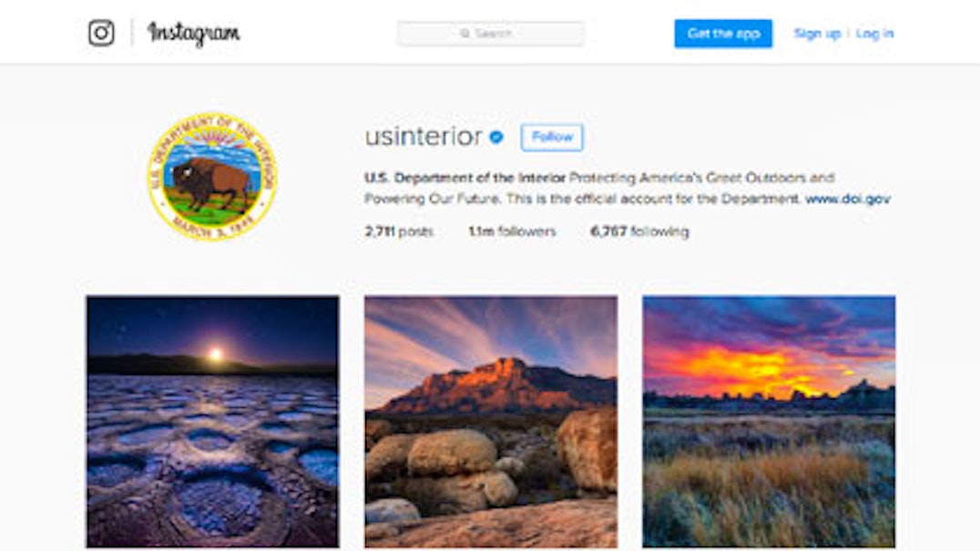The image size is (980, 551).
Task: Click the Instagram camera logo icon
Action: 101,33
